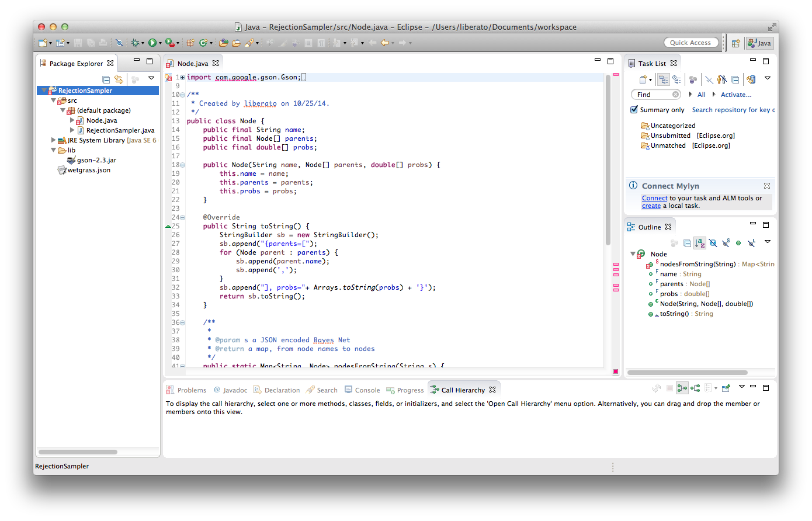Click the Quick Access search field

pyautogui.click(x=690, y=43)
